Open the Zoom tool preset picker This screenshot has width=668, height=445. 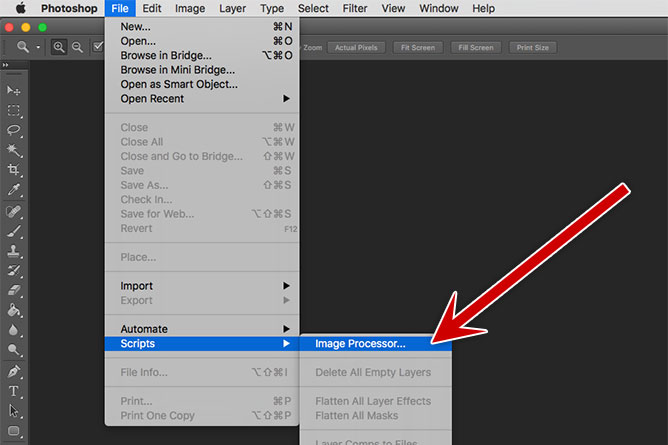click(x=38, y=47)
